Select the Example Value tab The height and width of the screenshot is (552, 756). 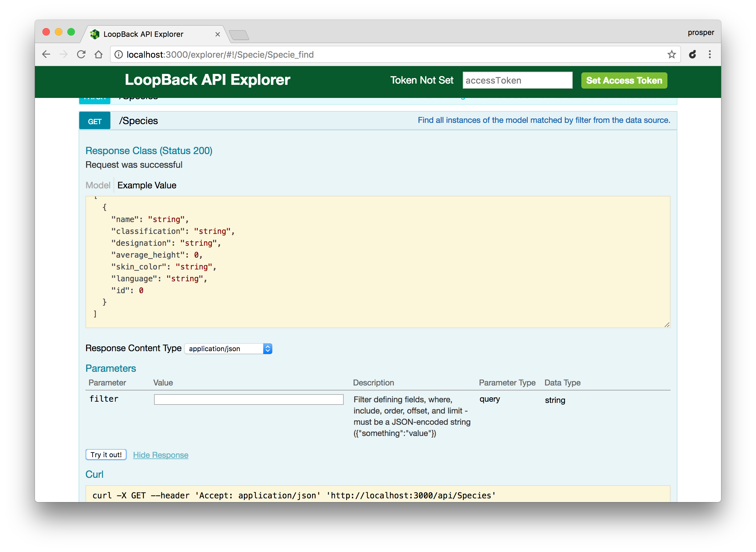click(x=147, y=185)
